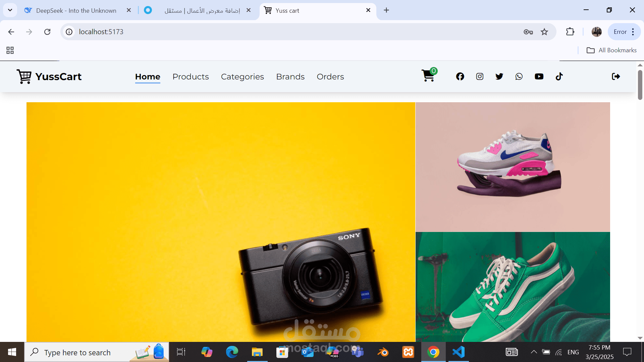Viewport: 644px width, 362px height.
Task: Go forward in browser history
Action: [29, 32]
